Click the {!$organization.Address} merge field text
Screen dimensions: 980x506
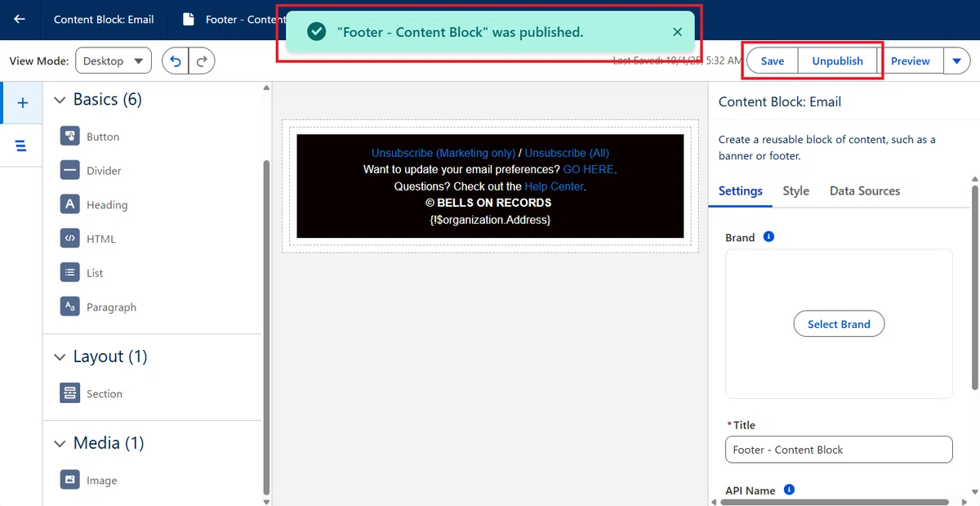[x=490, y=220]
